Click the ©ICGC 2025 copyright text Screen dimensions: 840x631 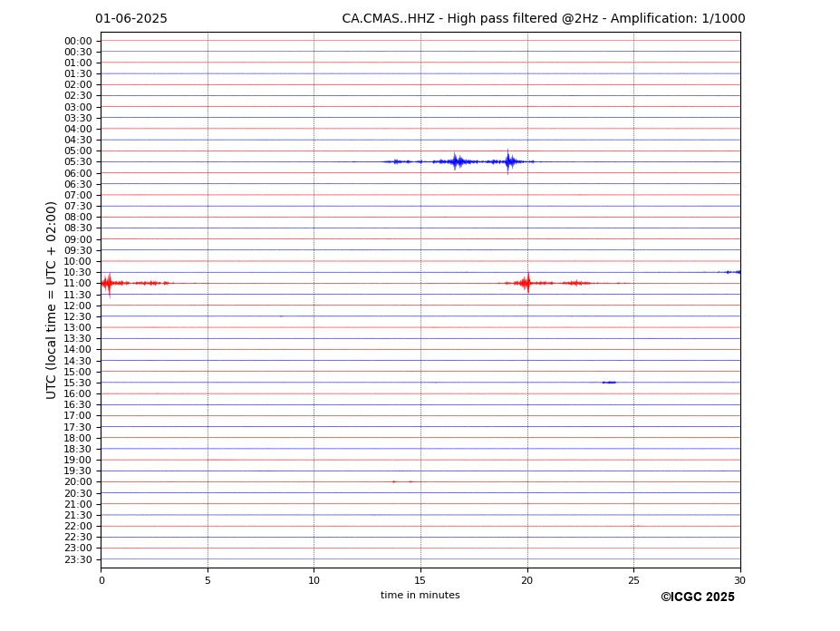tap(698, 597)
